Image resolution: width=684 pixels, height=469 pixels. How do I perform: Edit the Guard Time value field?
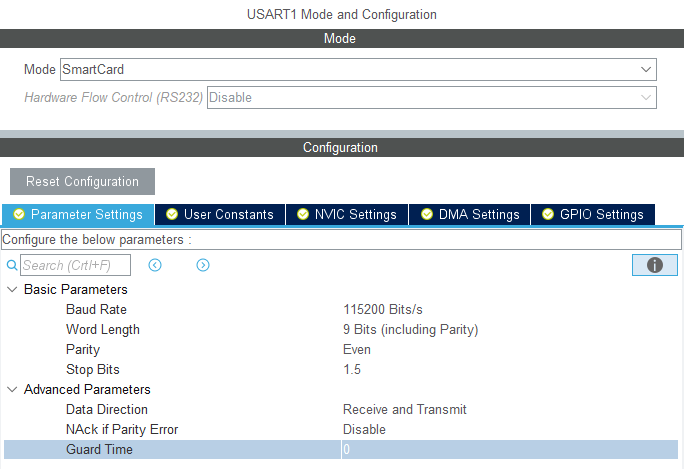coord(508,450)
